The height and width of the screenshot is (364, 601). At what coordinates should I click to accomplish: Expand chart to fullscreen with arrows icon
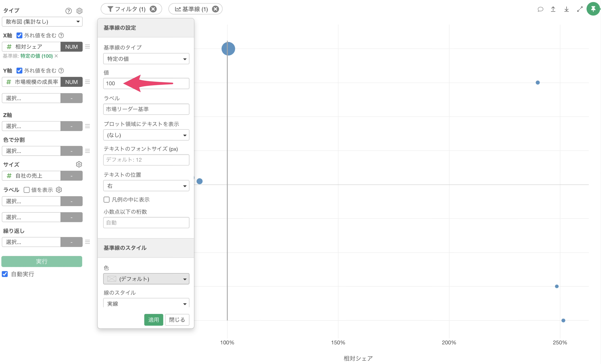580,9
